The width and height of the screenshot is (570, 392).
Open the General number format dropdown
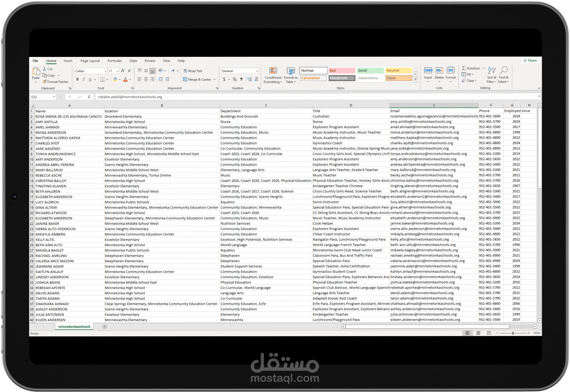257,71
